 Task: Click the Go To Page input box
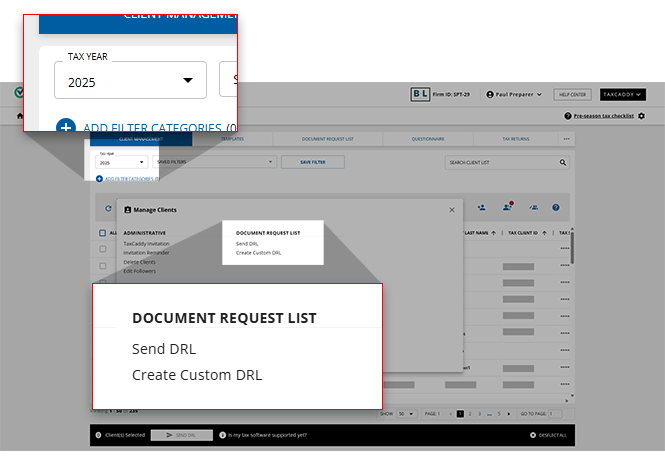pos(555,414)
